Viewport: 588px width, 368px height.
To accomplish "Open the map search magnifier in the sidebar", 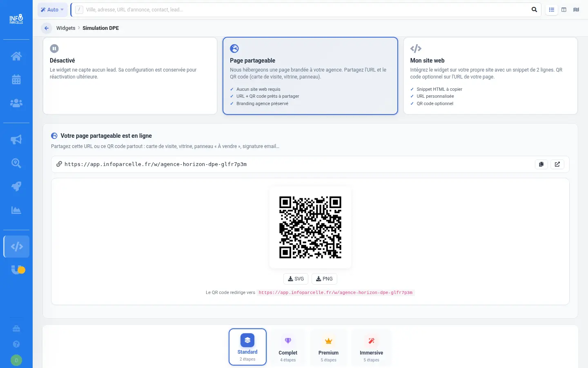I will click(16, 163).
